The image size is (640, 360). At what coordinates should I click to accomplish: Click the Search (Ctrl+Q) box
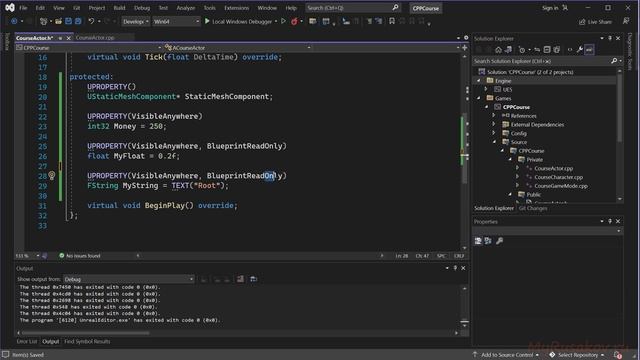[353, 8]
